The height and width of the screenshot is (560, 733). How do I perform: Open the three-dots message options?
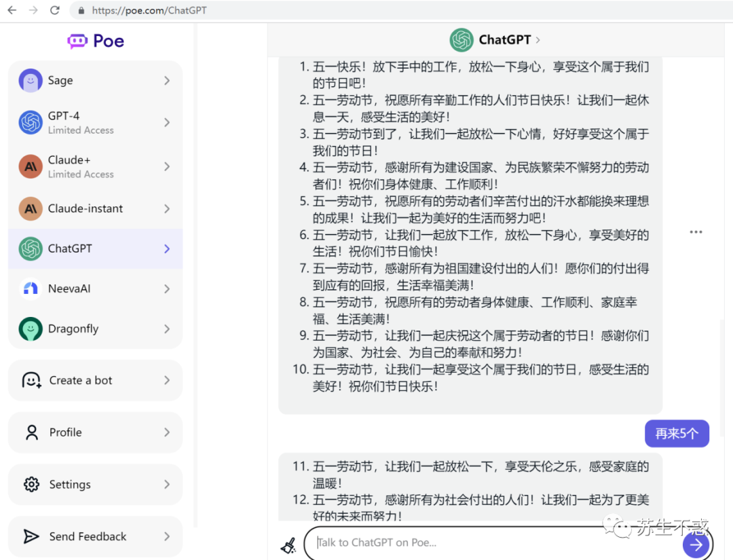(x=696, y=232)
